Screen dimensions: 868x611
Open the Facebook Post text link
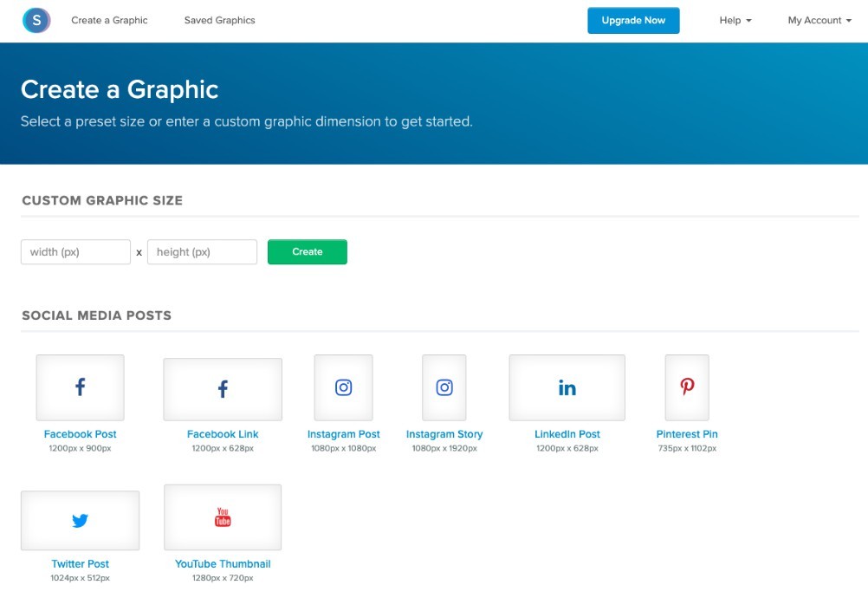click(x=81, y=434)
